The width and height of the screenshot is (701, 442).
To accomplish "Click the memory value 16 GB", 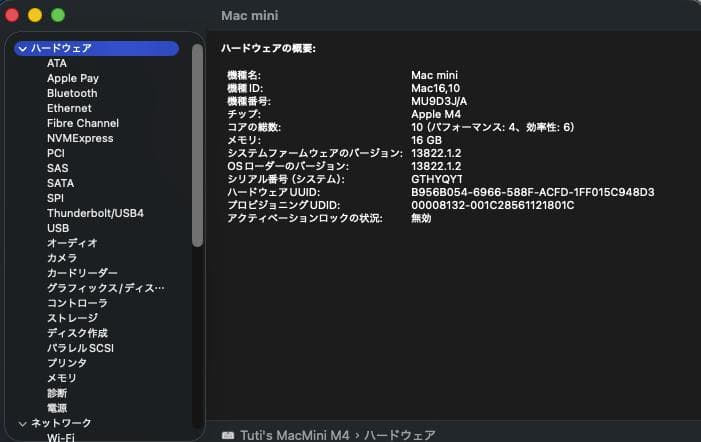I will 427,140.
